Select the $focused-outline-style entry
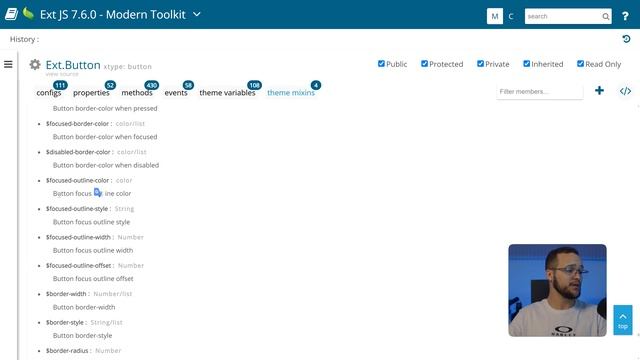Viewport: 640px width, 360px height. point(77,209)
